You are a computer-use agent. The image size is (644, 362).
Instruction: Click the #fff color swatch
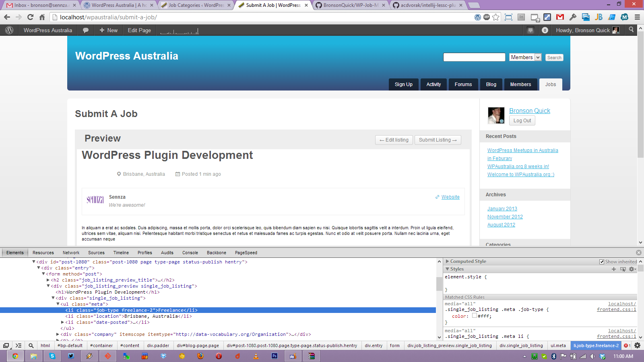475,316
